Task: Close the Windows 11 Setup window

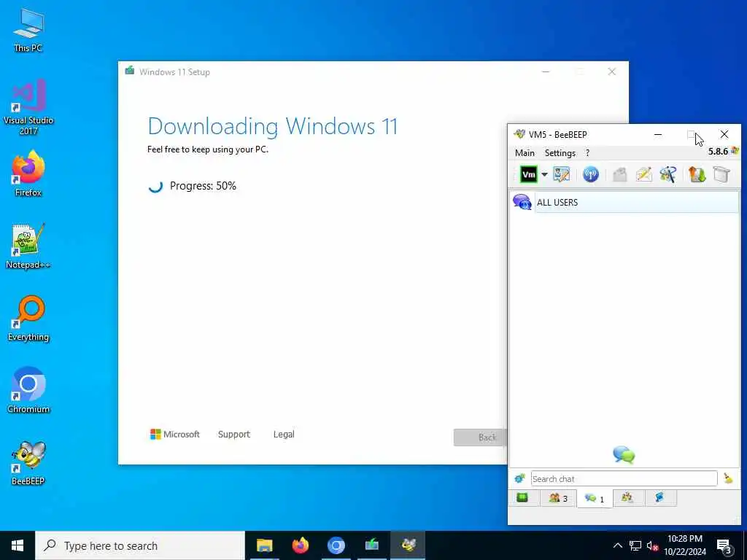Action: coord(612,72)
